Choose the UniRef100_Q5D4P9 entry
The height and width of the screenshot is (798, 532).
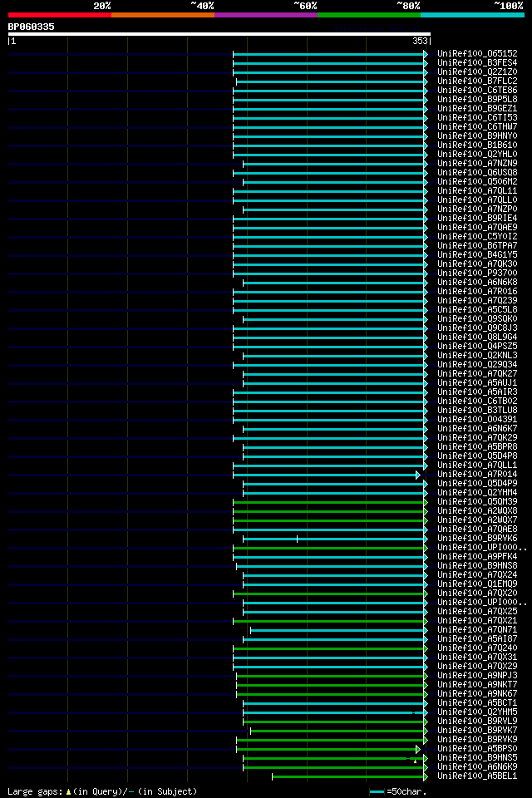click(477, 484)
